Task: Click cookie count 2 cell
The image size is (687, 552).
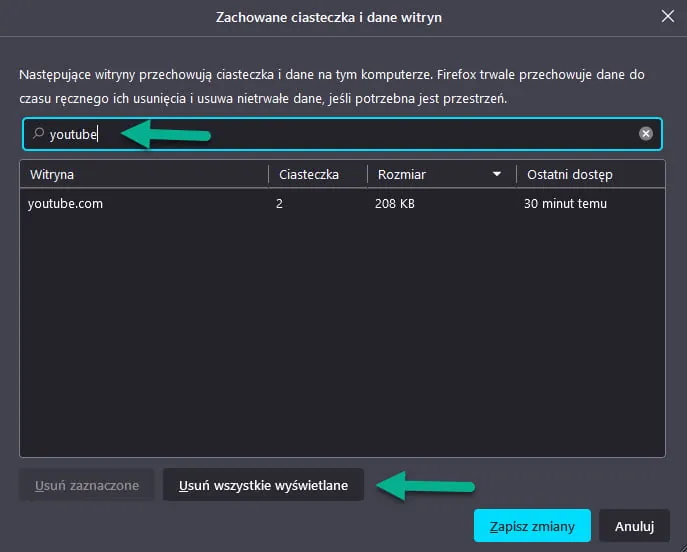Action: (x=279, y=204)
